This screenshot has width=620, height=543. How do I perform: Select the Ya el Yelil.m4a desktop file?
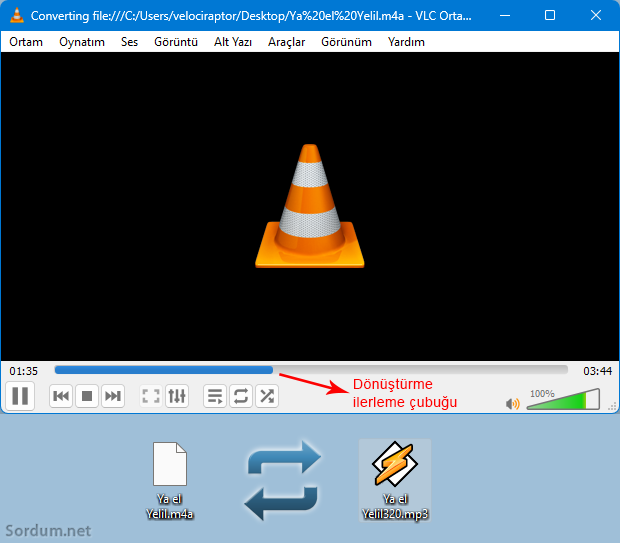point(170,481)
